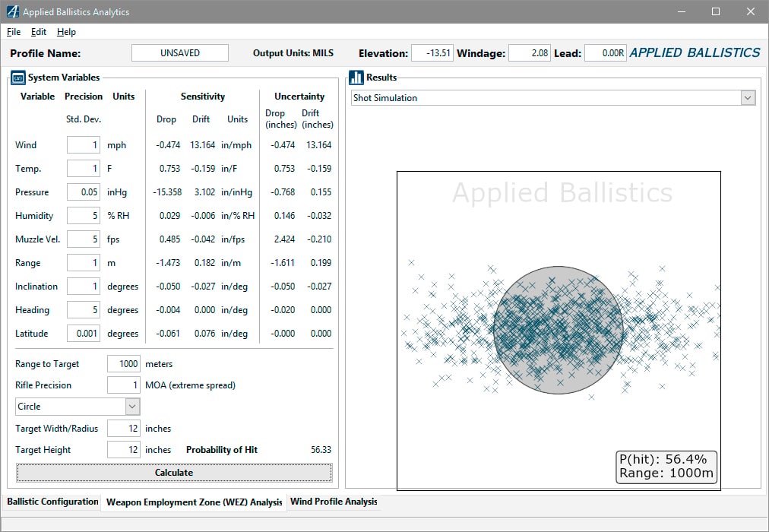
Task: Switch to the Ballistic Configuration tab
Action: coord(52,502)
